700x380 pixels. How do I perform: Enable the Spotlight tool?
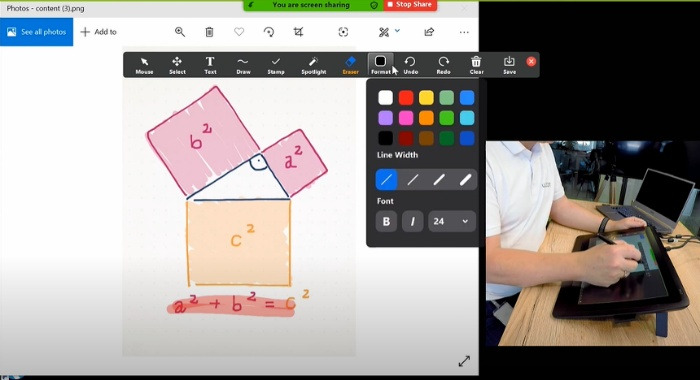pyautogui.click(x=313, y=65)
